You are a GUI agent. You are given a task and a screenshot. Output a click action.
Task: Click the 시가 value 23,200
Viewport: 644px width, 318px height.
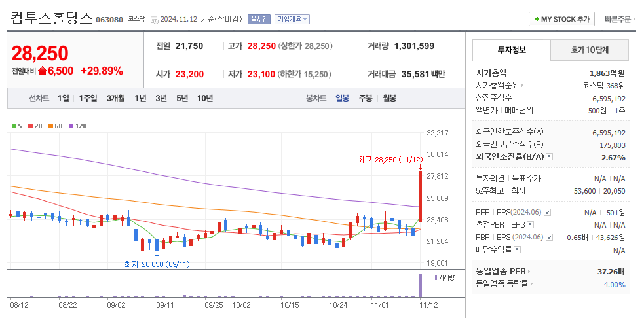point(189,75)
